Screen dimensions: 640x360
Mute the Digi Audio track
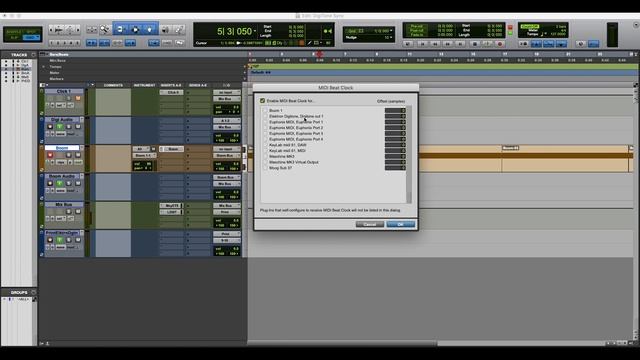pos(78,127)
